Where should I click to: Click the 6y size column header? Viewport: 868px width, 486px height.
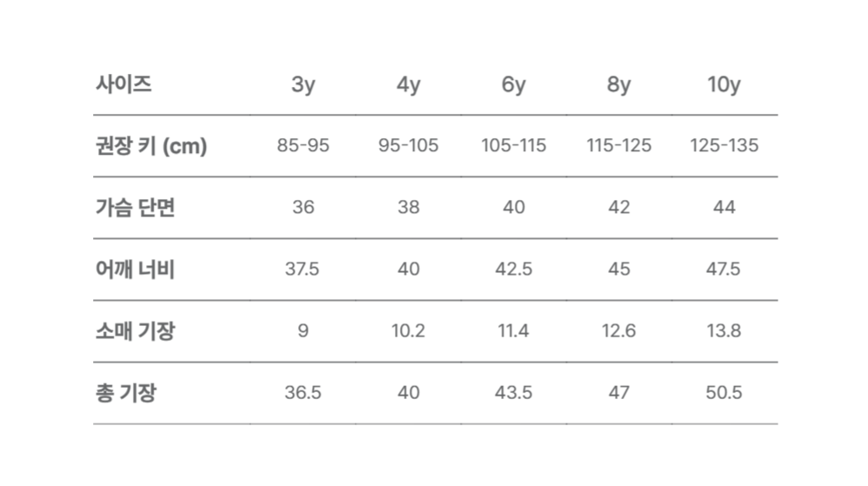point(513,85)
